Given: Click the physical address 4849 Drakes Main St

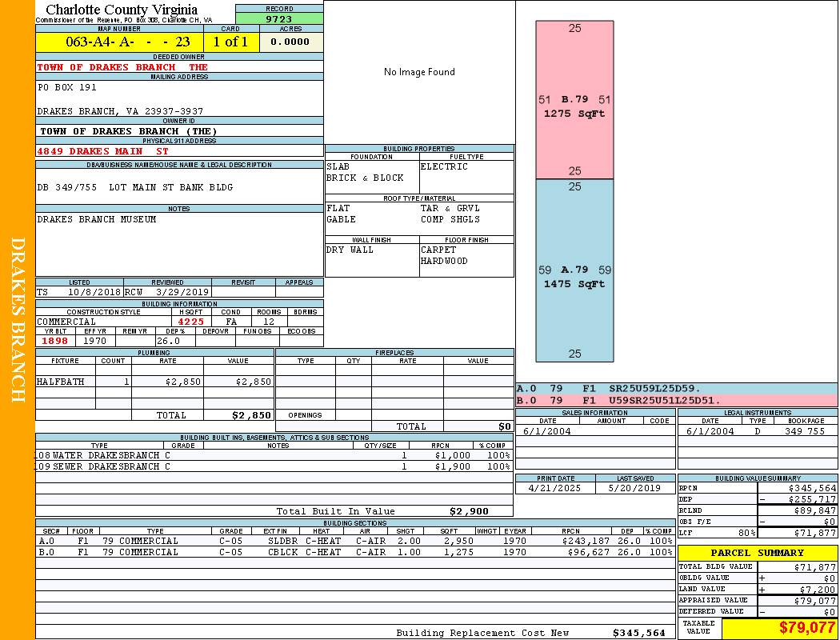Looking at the screenshot, I should (103, 150).
